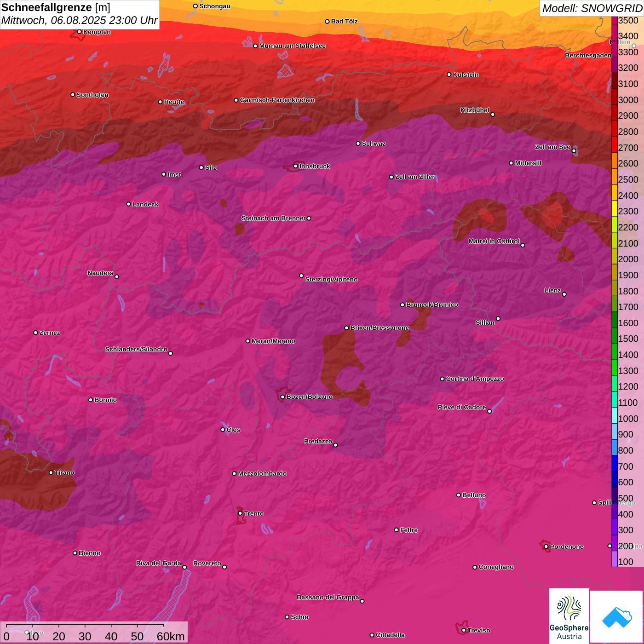Click the Matrei in Osttirol label
Screen dimensions: 644x644
(494, 241)
